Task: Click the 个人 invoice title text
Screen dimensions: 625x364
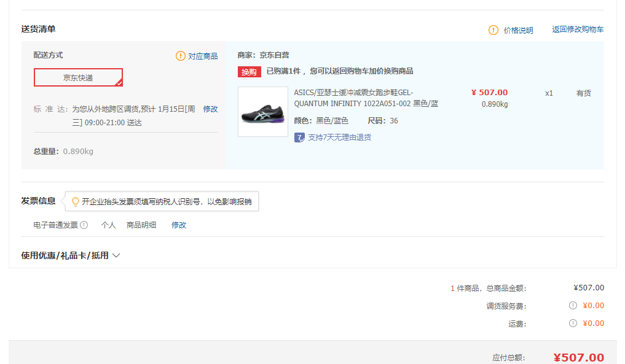Action: [108, 225]
